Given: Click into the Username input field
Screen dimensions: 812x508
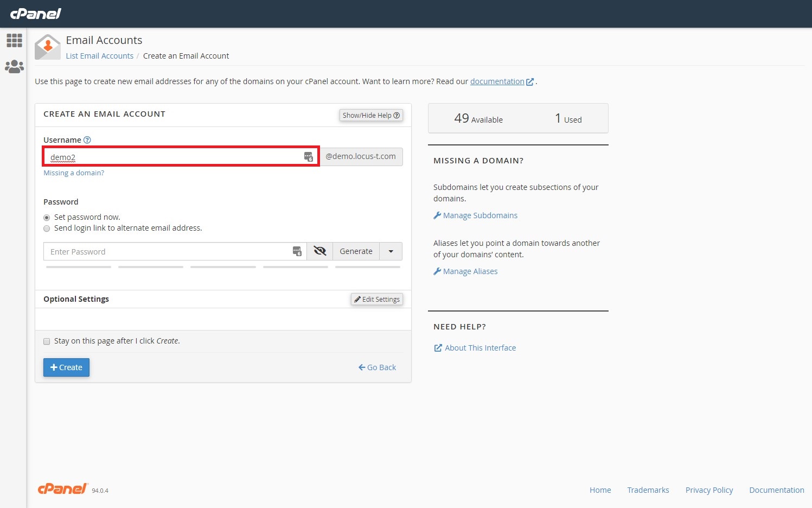Looking at the screenshot, I should (x=181, y=157).
